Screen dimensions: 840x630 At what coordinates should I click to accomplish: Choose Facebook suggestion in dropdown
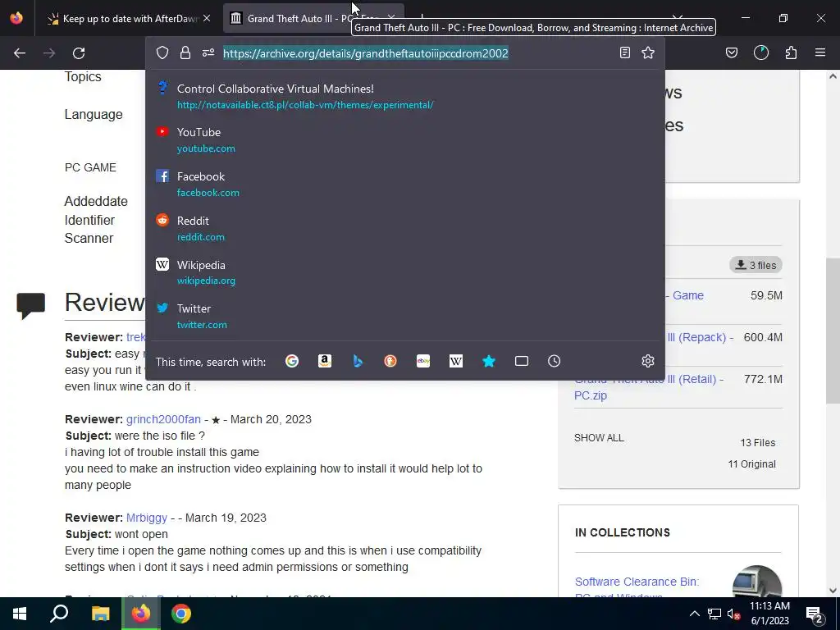[405, 185]
